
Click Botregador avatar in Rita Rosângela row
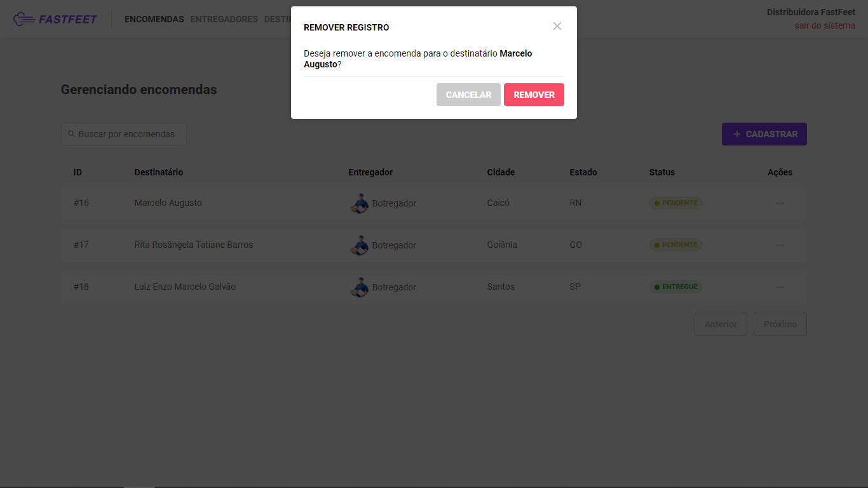tap(359, 245)
